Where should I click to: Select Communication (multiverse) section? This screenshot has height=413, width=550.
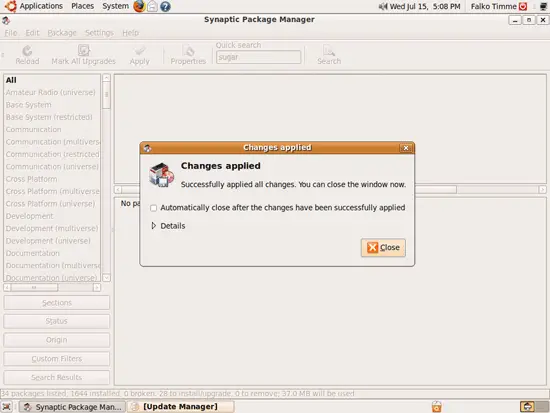(52, 142)
